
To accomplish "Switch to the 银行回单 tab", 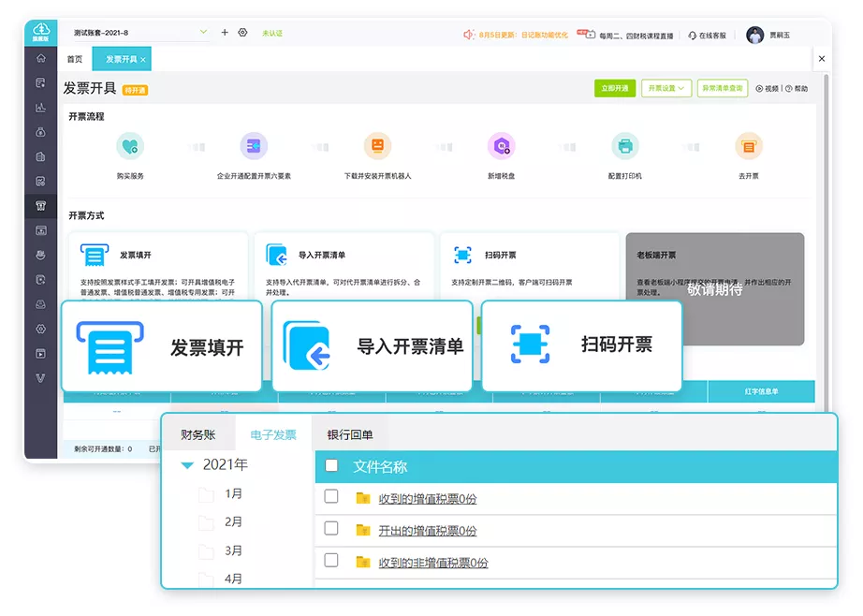I will 350,434.
